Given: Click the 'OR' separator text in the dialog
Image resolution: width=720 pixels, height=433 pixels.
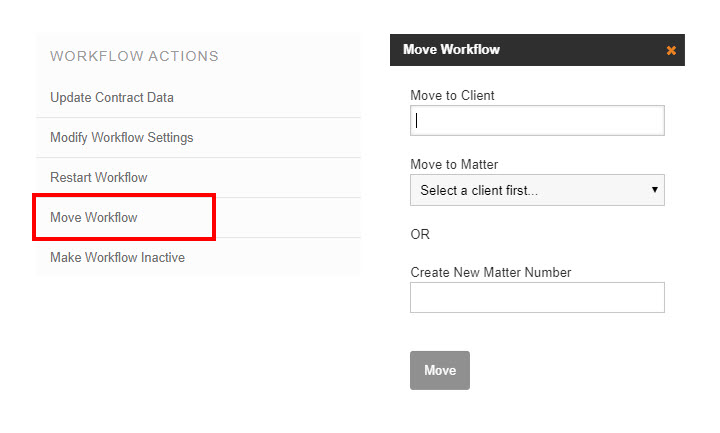Looking at the screenshot, I should 420,234.
